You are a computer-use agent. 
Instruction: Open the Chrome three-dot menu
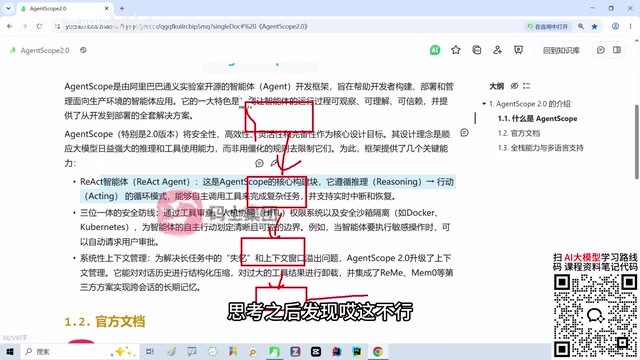point(630,27)
